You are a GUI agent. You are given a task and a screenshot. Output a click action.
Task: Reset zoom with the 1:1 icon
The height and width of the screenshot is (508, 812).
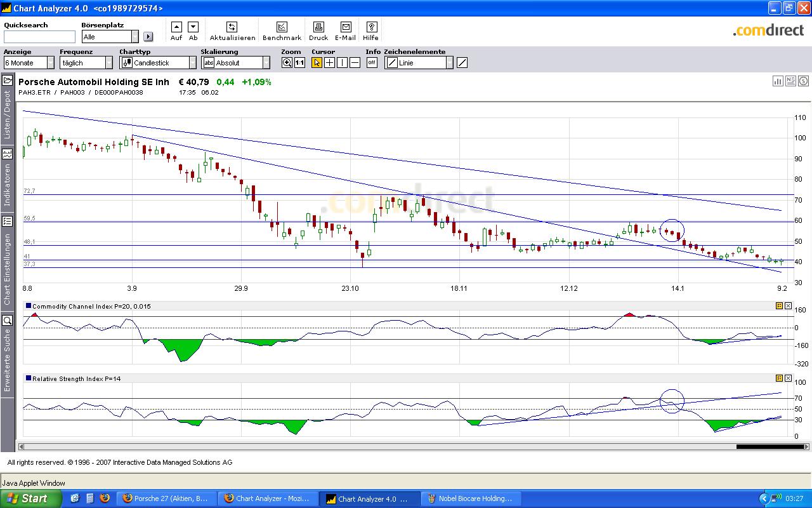(x=299, y=63)
